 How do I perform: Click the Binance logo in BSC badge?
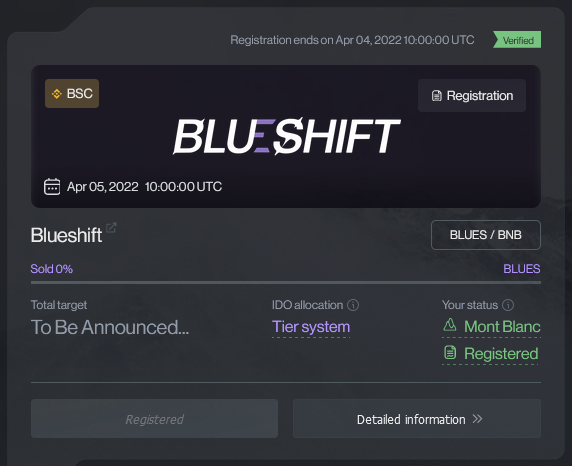click(x=57, y=94)
